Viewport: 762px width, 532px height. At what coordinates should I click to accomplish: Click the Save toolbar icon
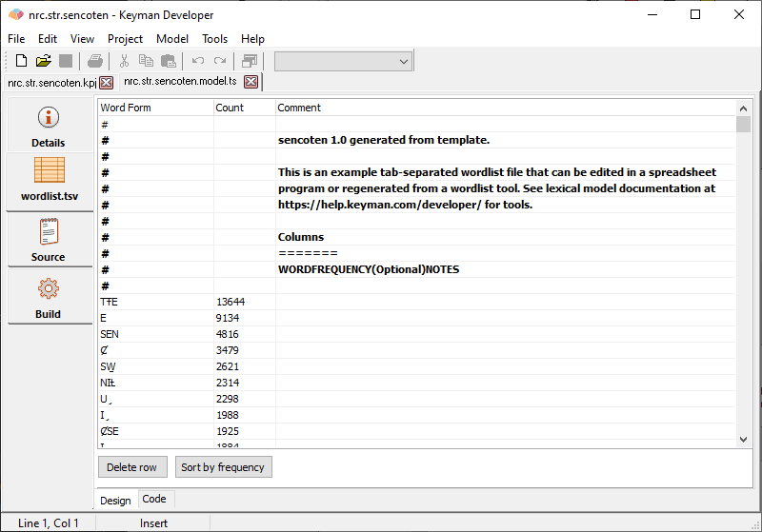tap(66, 61)
